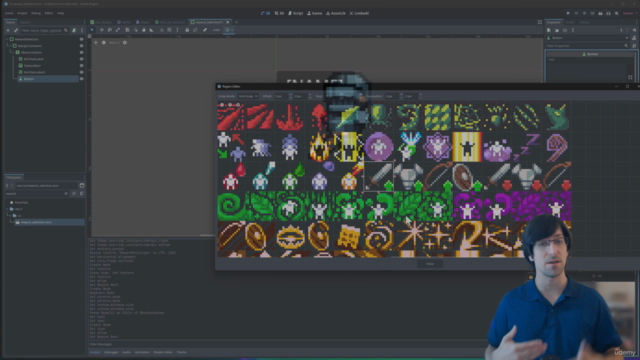The image size is (640, 360).
Task: Open the LimboAI workspace
Action: pyautogui.click(x=359, y=13)
